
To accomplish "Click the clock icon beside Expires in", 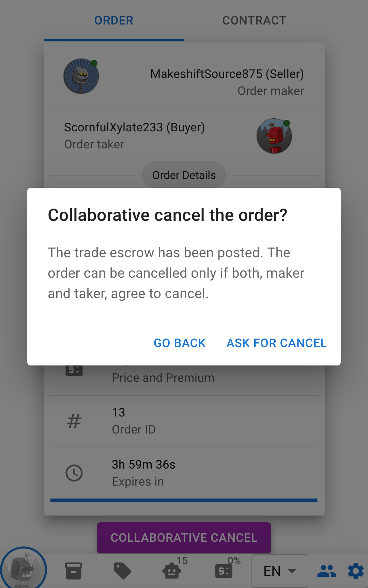I will (x=74, y=473).
